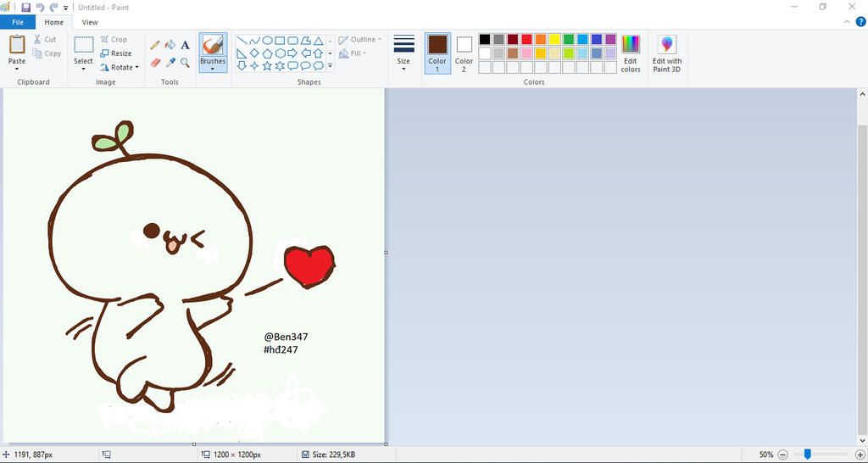
Task: Select the Color picker eyedropper tool
Action: click(170, 63)
